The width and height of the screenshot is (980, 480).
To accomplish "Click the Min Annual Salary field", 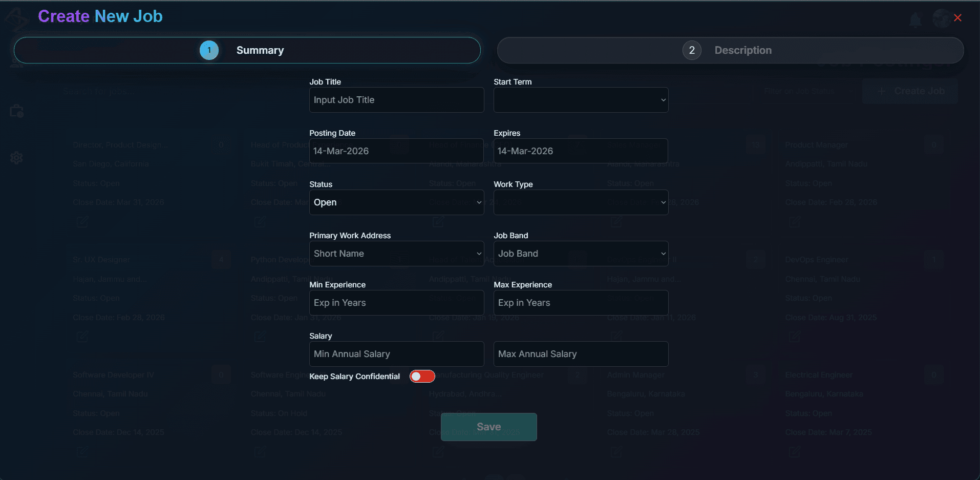I will point(396,353).
